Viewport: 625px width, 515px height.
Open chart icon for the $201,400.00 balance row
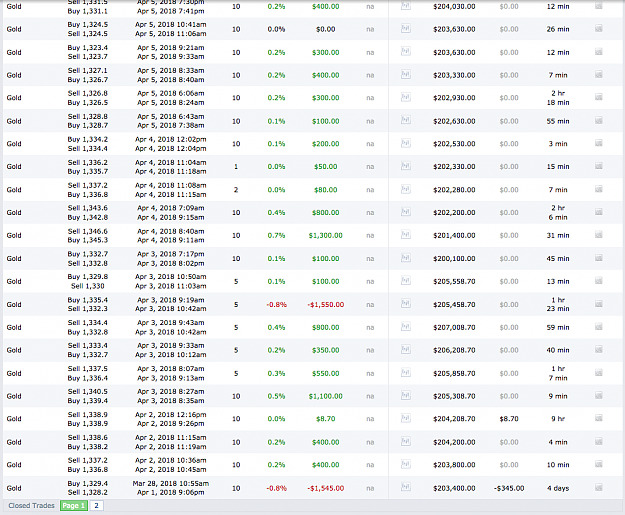[x=406, y=235]
